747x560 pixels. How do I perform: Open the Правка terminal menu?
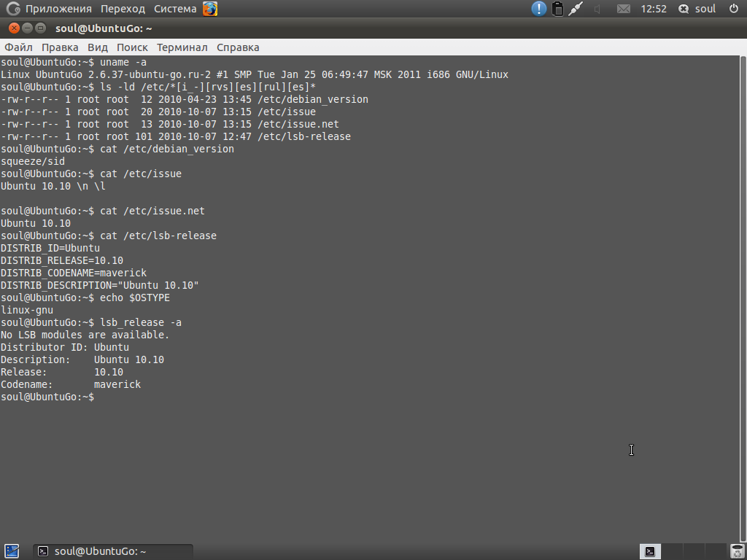point(60,47)
